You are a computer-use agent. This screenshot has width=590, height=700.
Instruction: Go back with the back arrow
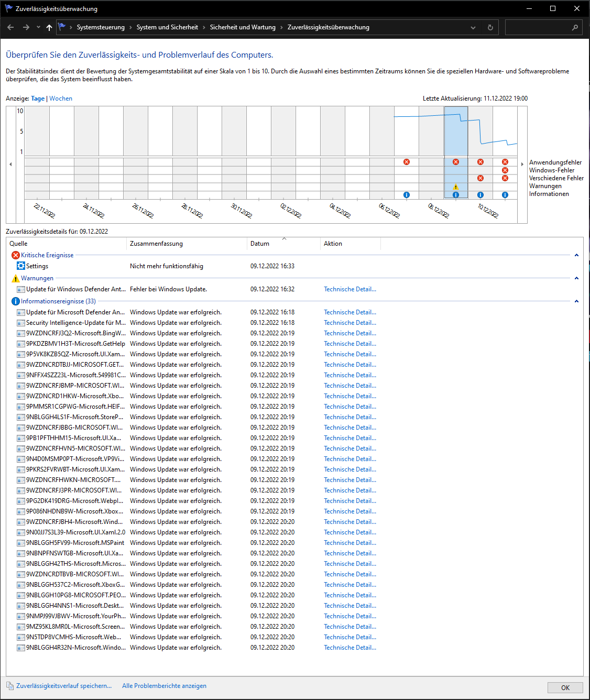click(x=11, y=27)
